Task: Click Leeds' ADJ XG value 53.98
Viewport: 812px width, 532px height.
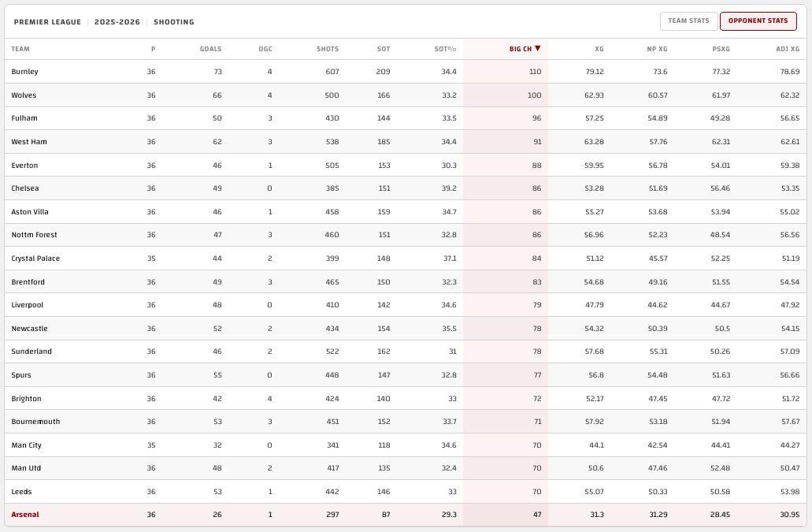Action: (x=790, y=492)
